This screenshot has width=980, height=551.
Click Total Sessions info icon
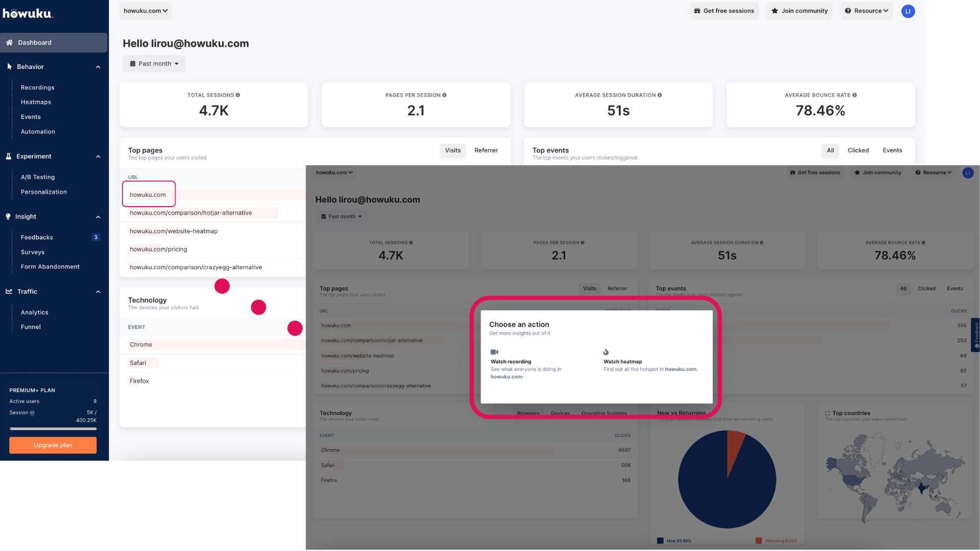pyautogui.click(x=238, y=95)
